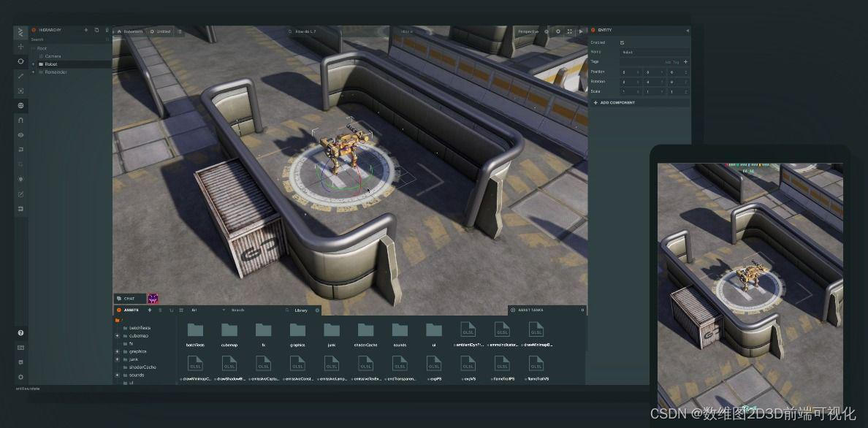Open the code editor pencil icon
Image resolution: width=868 pixels, height=428 pixels.
click(21, 194)
